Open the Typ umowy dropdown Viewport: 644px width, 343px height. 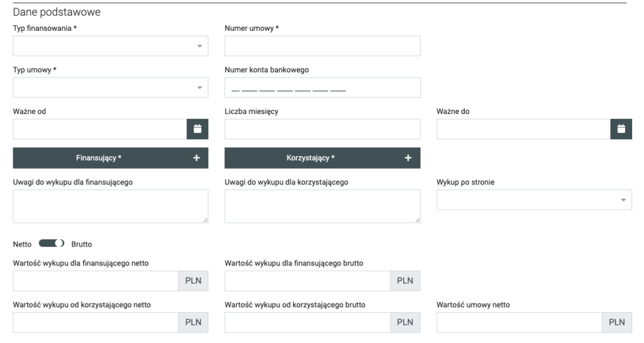[110, 87]
